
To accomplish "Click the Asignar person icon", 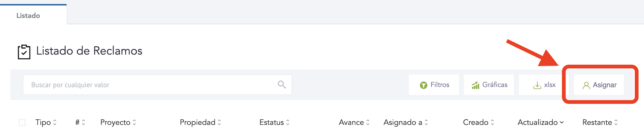I will click(x=586, y=85).
